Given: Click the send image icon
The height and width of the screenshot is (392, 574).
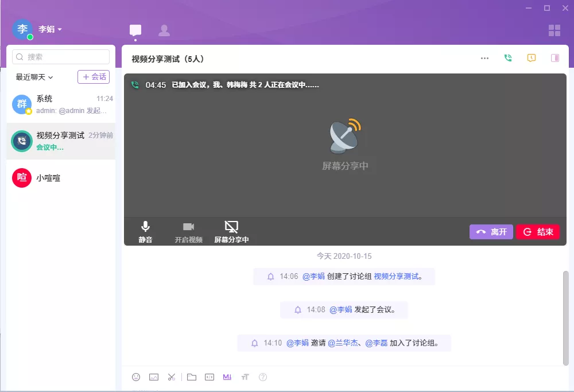Looking at the screenshot, I should click(x=154, y=377).
